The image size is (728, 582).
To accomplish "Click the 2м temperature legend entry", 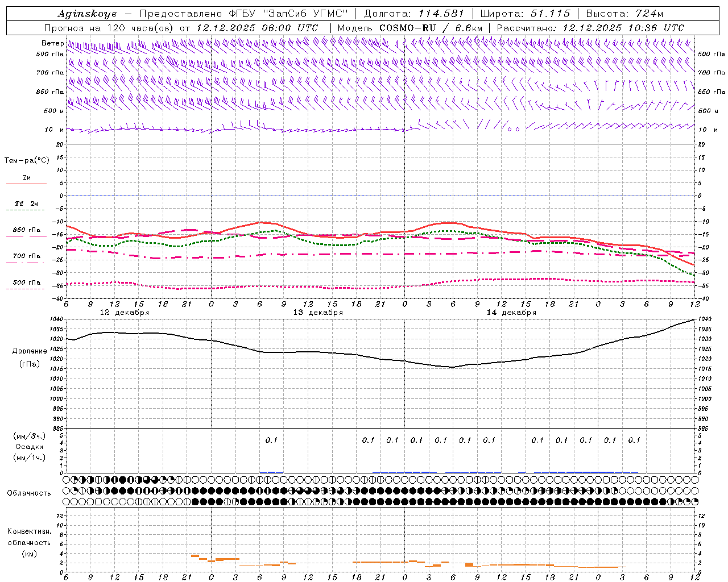I will [26, 178].
